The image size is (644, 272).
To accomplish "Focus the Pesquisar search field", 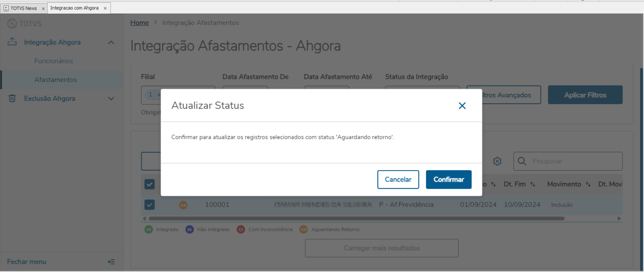I will 568,161.
